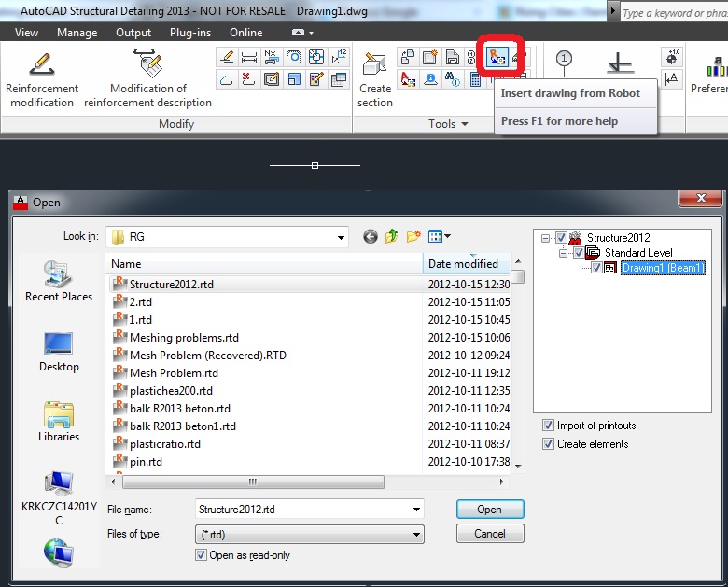Image resolution: width=728 pixels, height=587 pixels.
Task: Click the Reinforcement modification tool
Action: coord(41,79)
